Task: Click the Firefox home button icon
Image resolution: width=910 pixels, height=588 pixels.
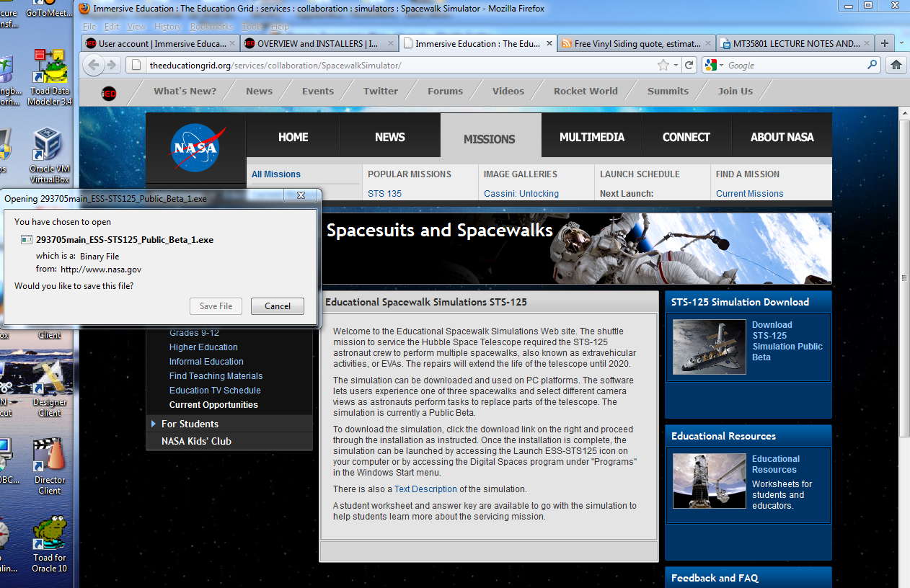Action: tap(896, 65)
